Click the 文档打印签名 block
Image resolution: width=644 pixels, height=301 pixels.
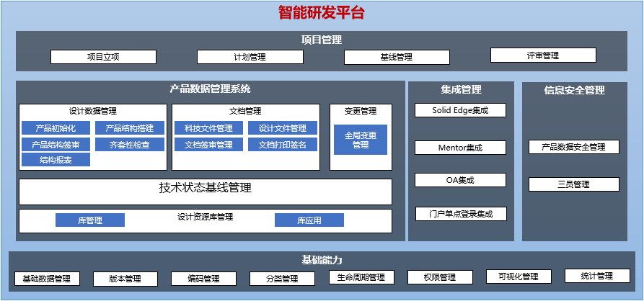tap(283, 144)
